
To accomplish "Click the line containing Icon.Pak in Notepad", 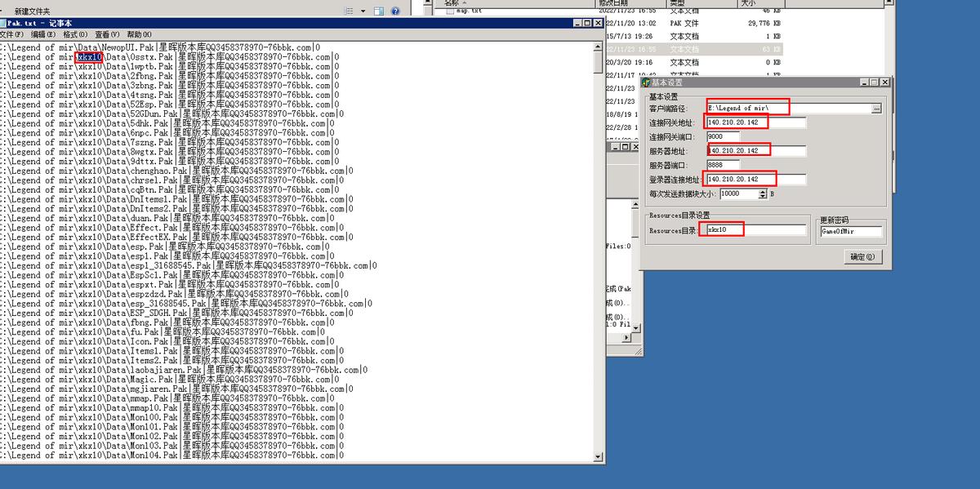I will pyautogui.click(x=167, y=341).
